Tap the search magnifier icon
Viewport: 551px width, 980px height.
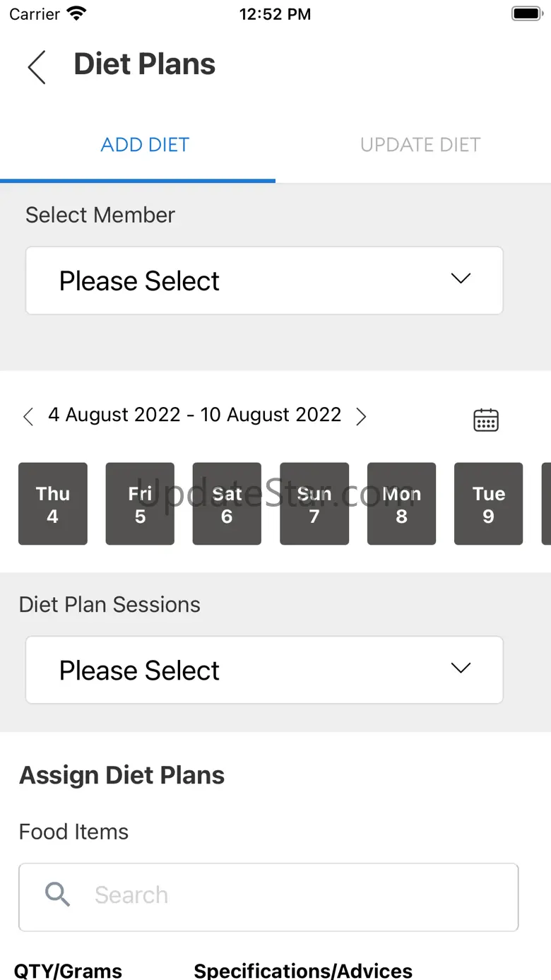tap(57, 895)
